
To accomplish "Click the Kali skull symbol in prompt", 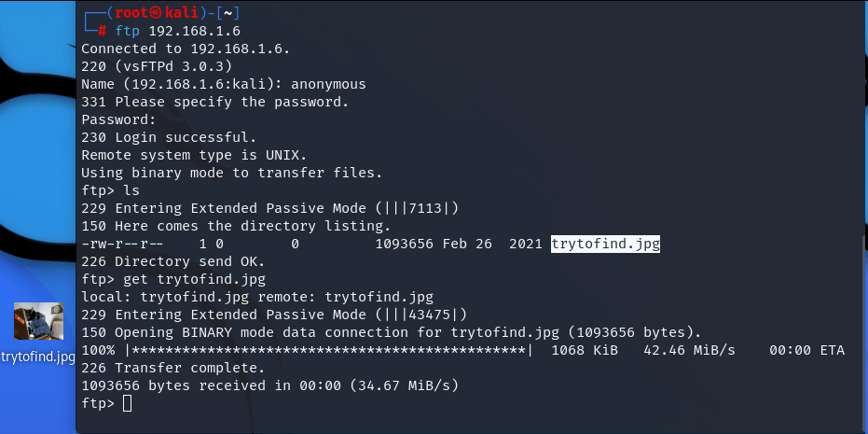I will coord(156,13).
